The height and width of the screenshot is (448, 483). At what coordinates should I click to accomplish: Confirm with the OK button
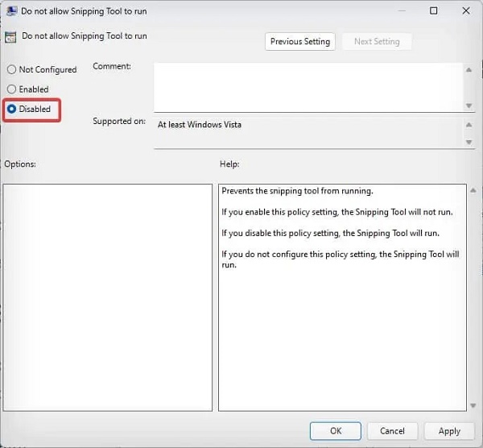pyautogui.click(x=336, y=431)
